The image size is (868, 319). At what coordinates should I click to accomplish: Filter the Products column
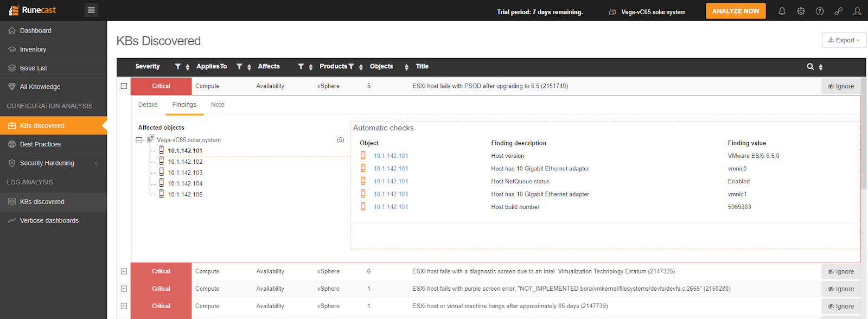pos(351,67)
